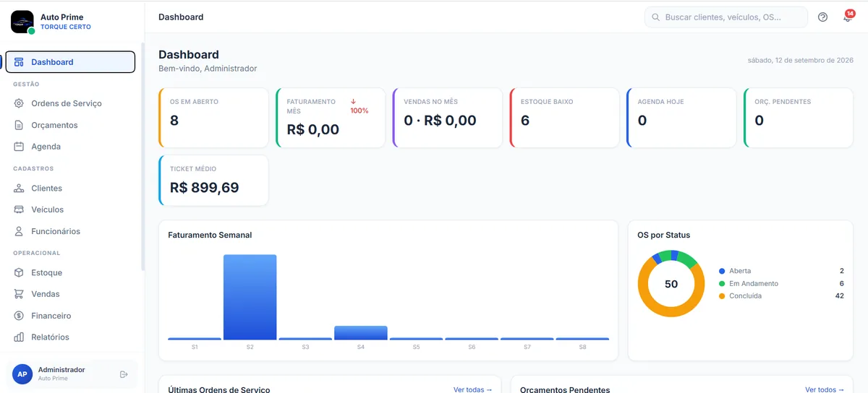The image size is (868, 393).
Task: Click the AP user avatar
Action: 22,374
